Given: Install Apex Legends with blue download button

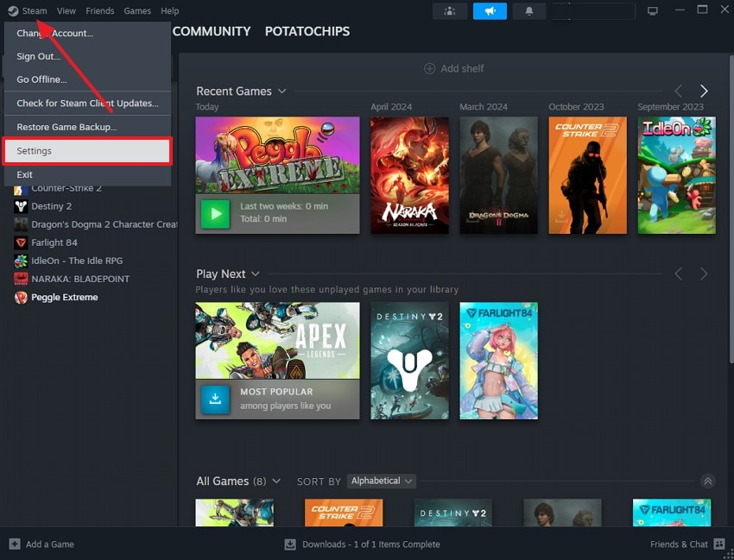Looking at the screenshot, I should pyautogui.click(x=215, y=399).
